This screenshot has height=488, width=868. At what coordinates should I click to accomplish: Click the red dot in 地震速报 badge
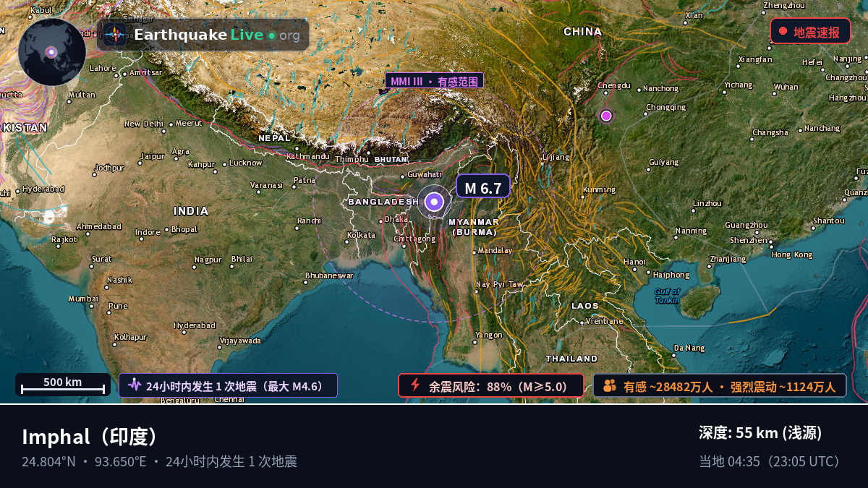coord(783,31)
